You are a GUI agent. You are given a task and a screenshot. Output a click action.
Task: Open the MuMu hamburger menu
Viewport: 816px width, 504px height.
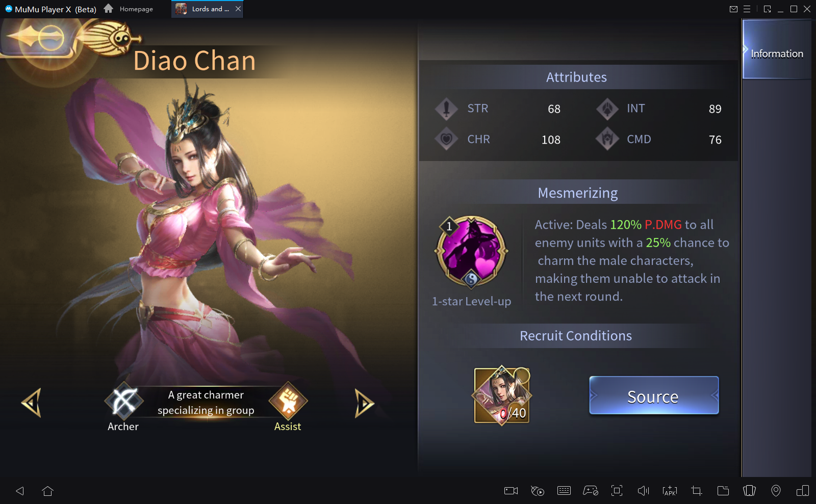747,9
